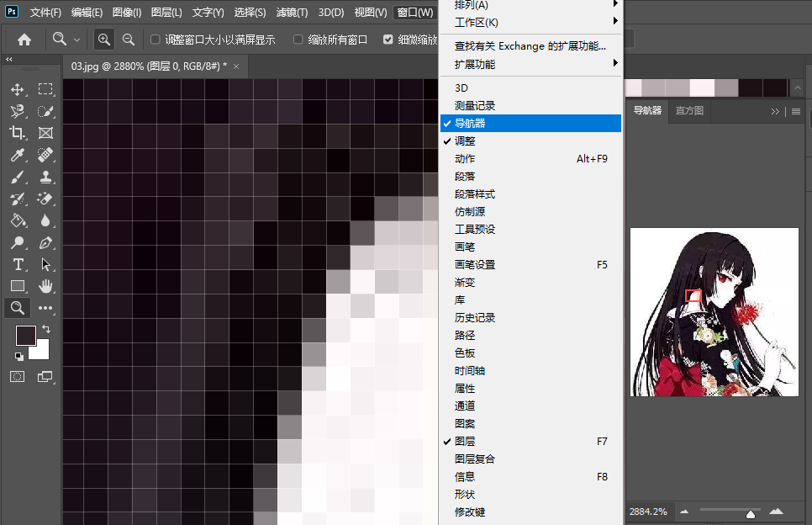Enable resize windows to fit checkbox
Image resolution: width=812 pixels, height=525 pixels.
pyautogui.click(x=155, y=40)
